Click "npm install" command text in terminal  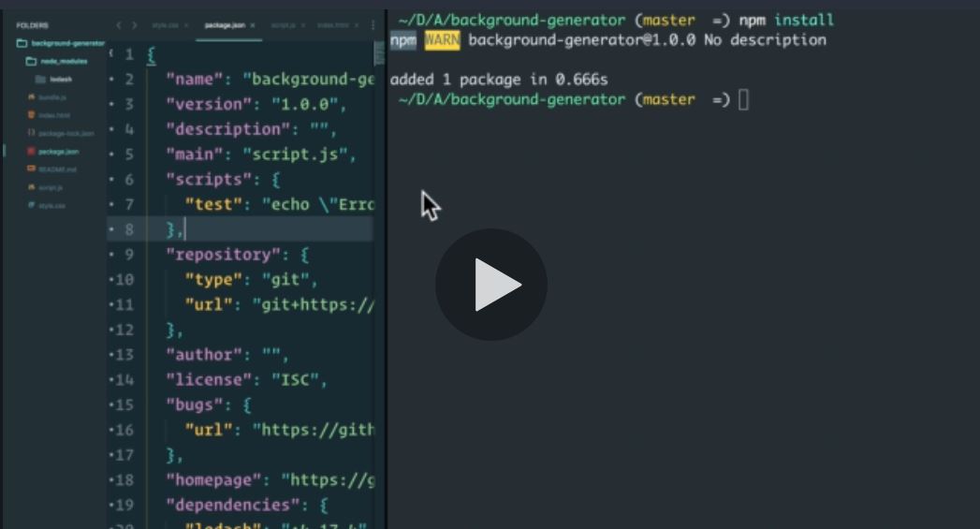click(786, 20)
